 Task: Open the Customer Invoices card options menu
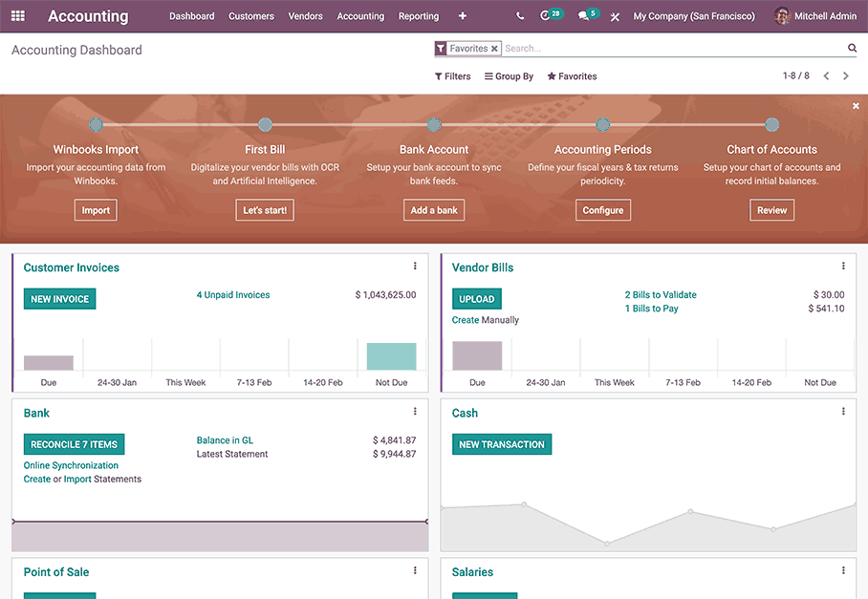(415, 266)
